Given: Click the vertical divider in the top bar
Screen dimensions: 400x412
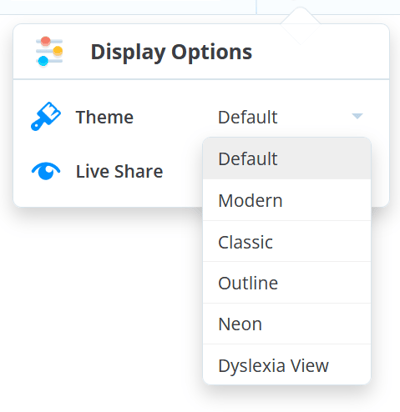Looking at the screenshot, I should (256, 7).
